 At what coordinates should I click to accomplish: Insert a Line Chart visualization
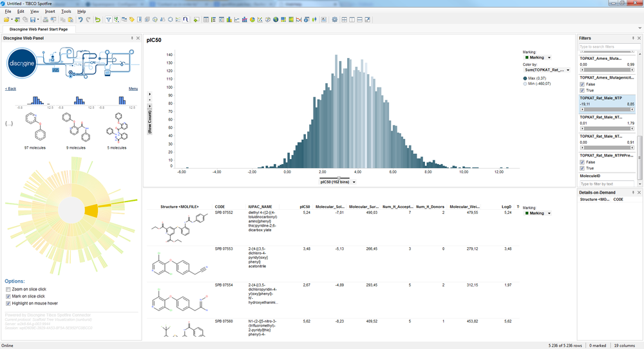[x=236, y=20]
